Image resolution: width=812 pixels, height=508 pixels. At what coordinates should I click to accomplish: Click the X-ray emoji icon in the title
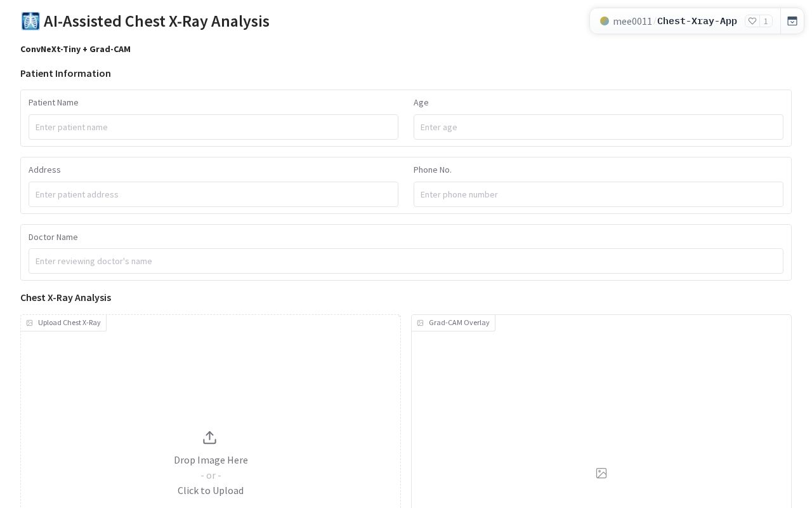pos(30,21)
